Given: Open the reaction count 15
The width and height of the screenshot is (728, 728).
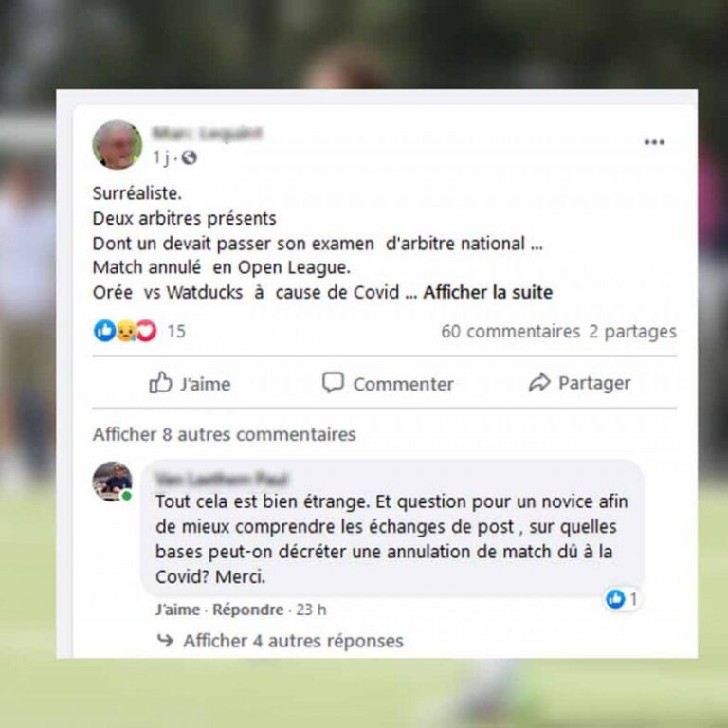Looking at the screenshot, I should pos(176,332).
